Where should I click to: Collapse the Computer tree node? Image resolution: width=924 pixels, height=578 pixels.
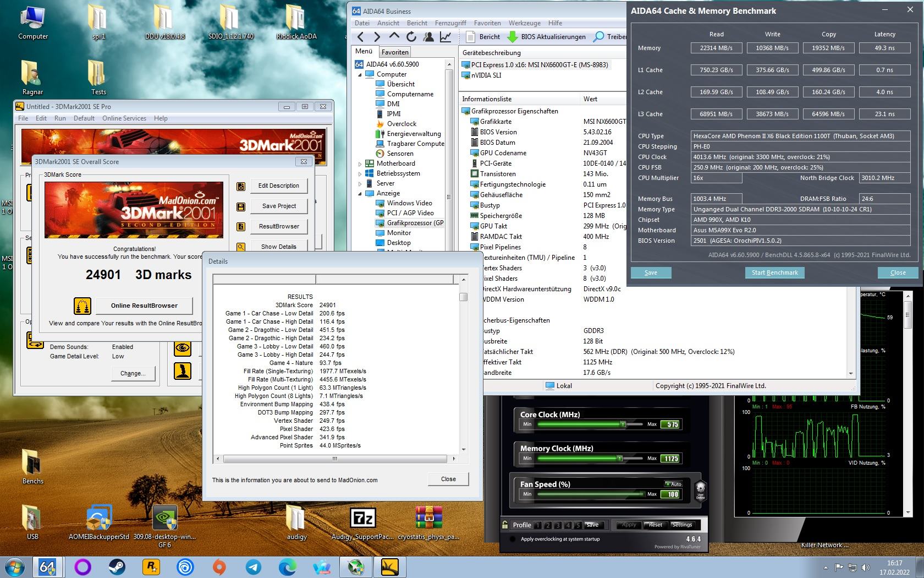tap(360, 74)
